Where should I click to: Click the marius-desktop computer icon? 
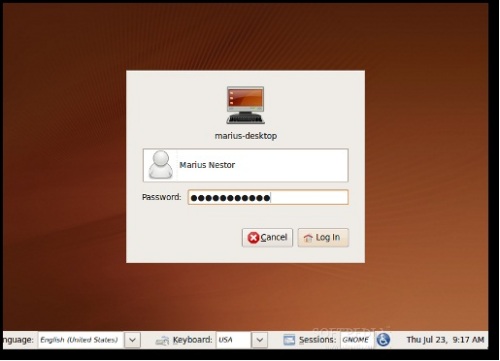246,105
